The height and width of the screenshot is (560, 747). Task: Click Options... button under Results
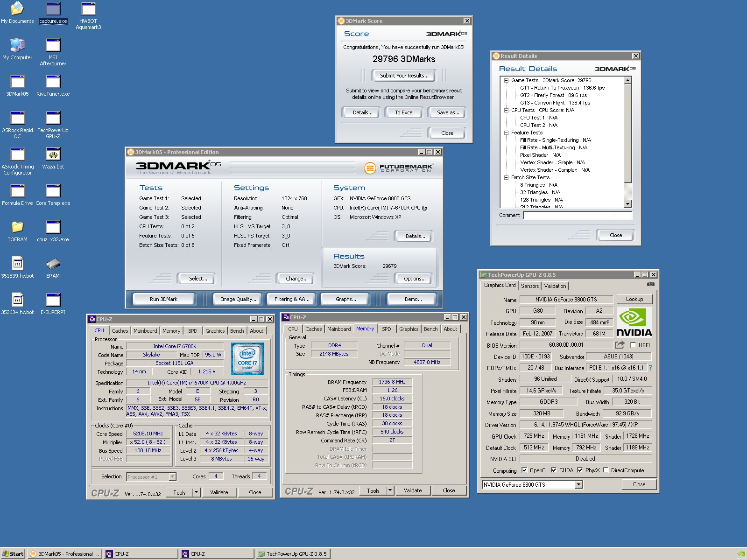415,279
